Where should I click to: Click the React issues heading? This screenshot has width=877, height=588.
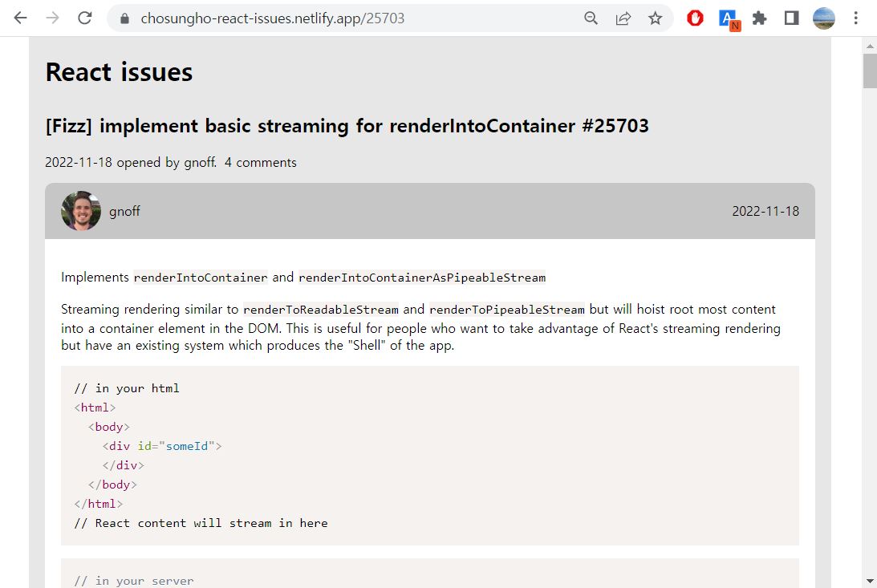[x=119, y=72]
